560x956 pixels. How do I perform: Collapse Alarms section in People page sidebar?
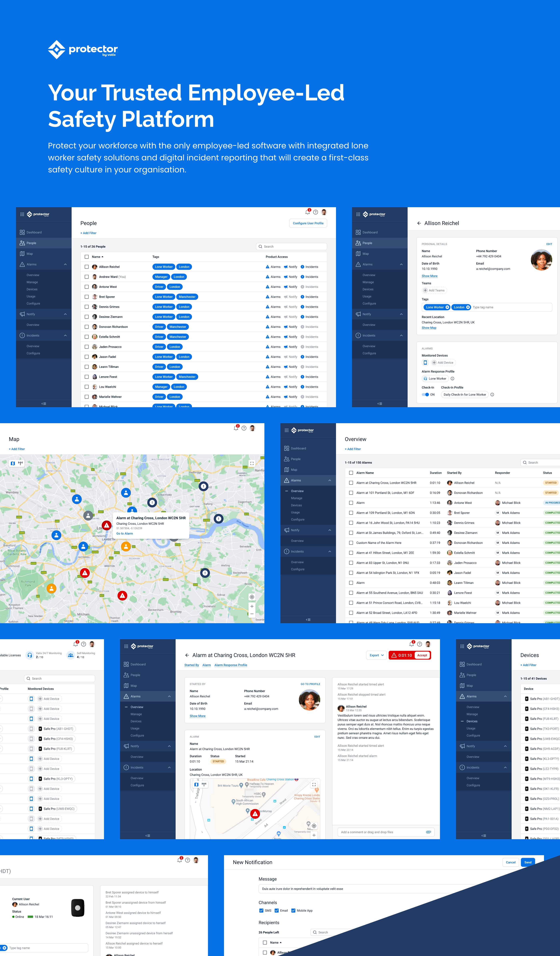click(x=65, y=264)
